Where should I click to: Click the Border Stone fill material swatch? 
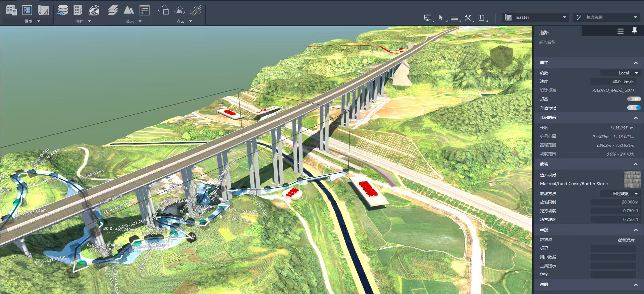pyautogui.click(x=632, y=179)
